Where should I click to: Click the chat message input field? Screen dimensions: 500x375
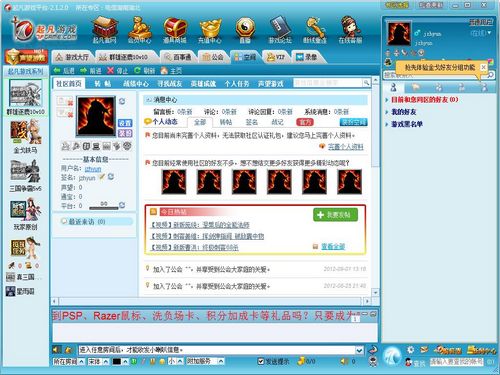(x=217, y=350)
